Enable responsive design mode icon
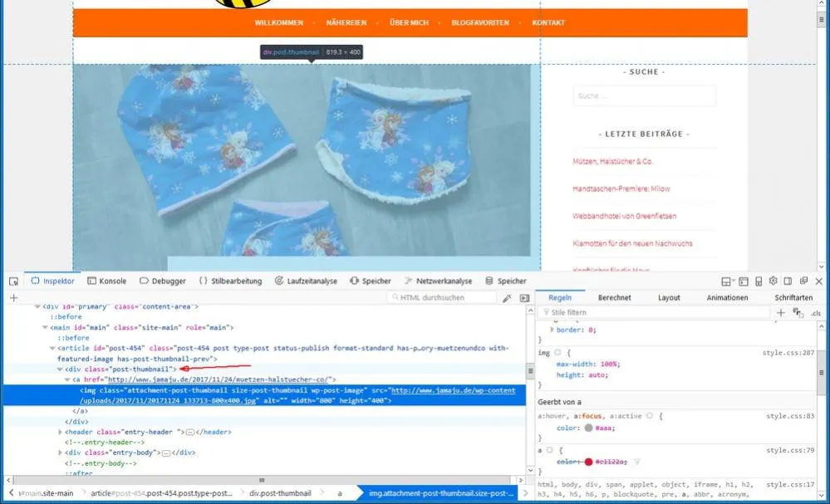The height and width of the screenshot is (504, 830). pyautogui.click(x=759, y=281)
